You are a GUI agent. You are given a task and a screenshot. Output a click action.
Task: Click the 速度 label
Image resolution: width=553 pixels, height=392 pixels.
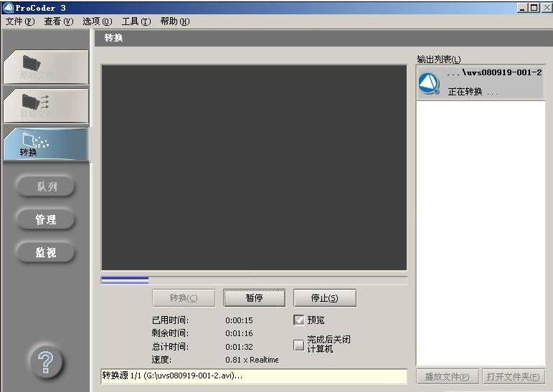[161, 360]
